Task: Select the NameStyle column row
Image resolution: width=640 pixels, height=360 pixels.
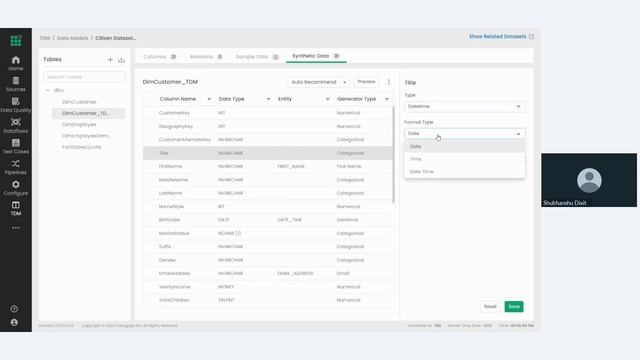Action: (x=267, y=207)
